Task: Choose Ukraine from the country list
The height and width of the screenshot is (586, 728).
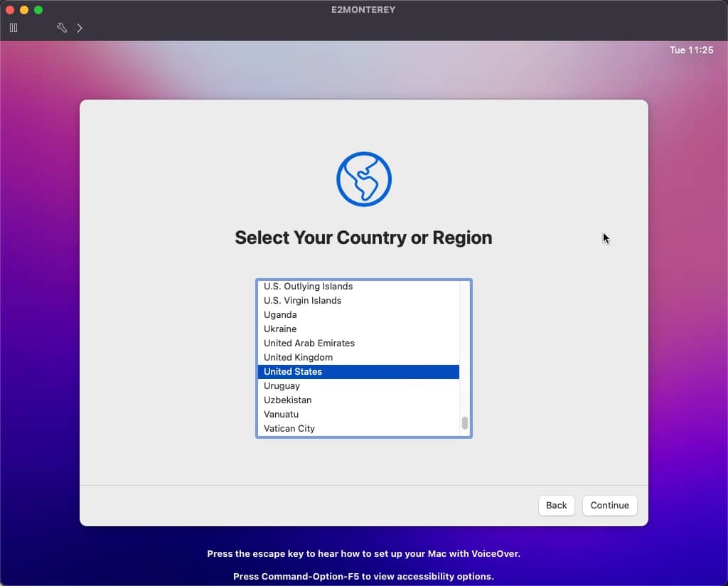Action: [358, 329]
